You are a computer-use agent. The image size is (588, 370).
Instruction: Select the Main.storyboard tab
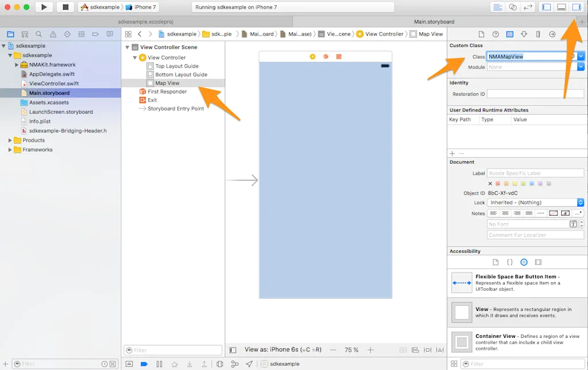click(x=434, y=22)
